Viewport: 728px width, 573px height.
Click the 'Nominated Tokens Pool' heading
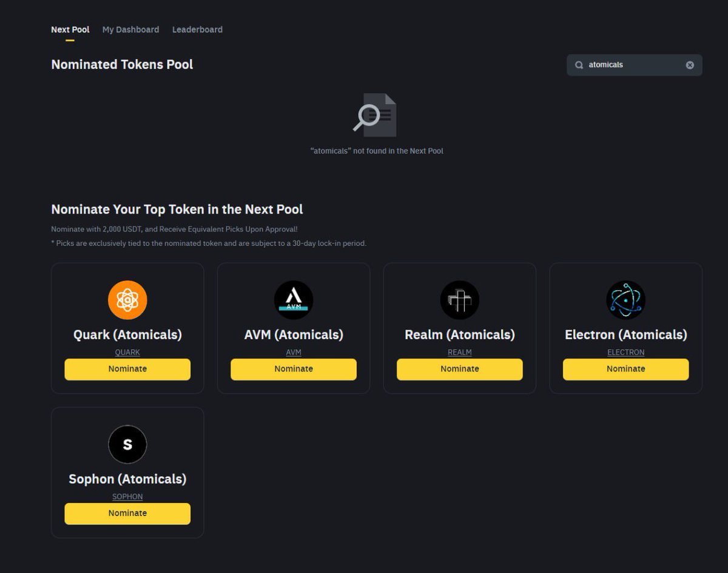click(x=122, y=64)
